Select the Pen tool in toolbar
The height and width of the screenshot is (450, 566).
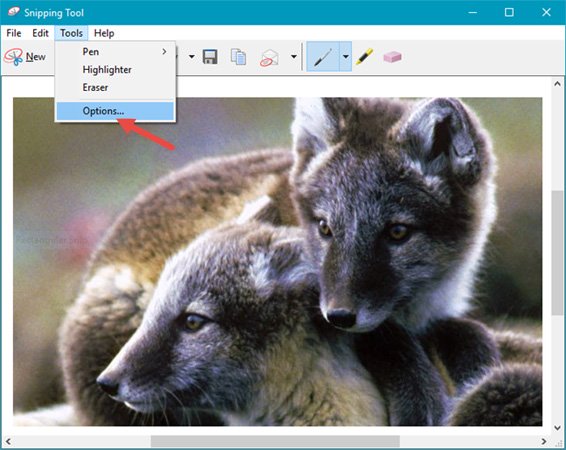[323, 57]
